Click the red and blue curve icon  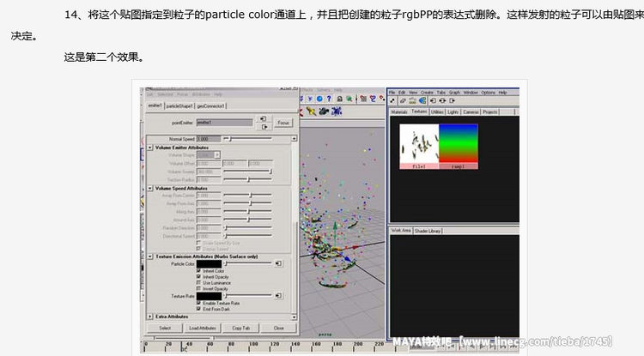373,99
